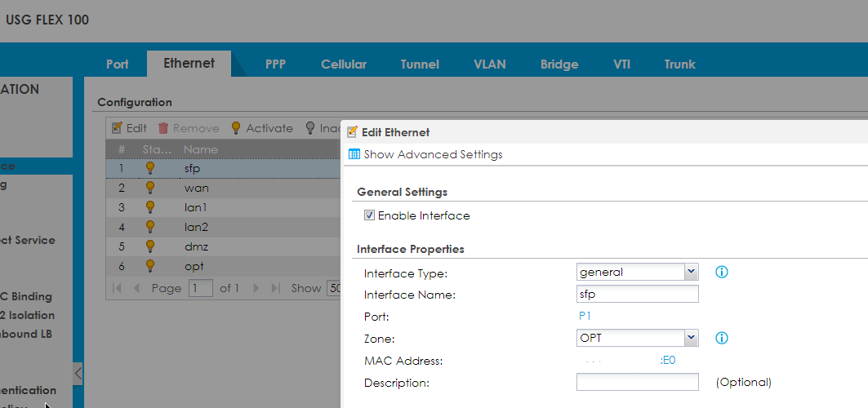Click the info icon beside Zone
868x408 pixels.
721,338
